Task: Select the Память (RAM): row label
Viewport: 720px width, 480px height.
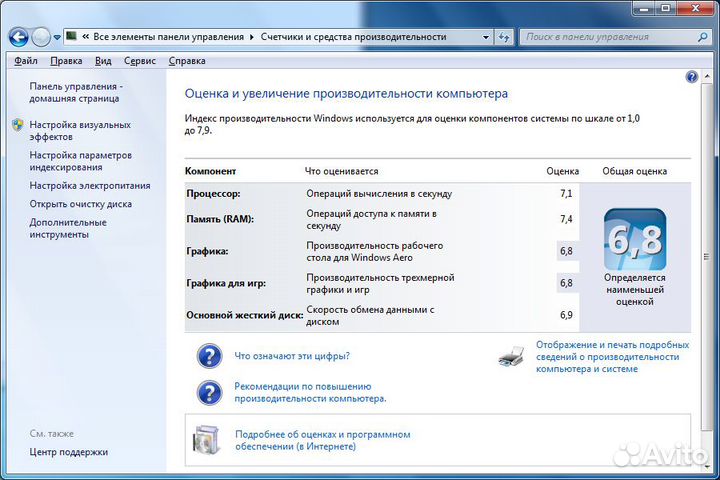Action: tap(220, 219)
